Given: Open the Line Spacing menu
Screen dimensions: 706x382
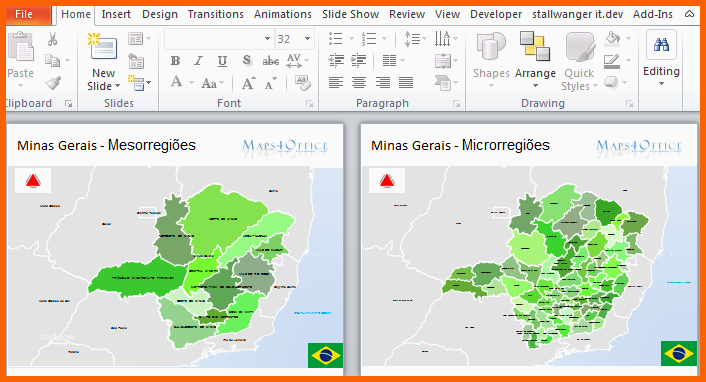Looking at the screenshot, I should click(415, 39).
